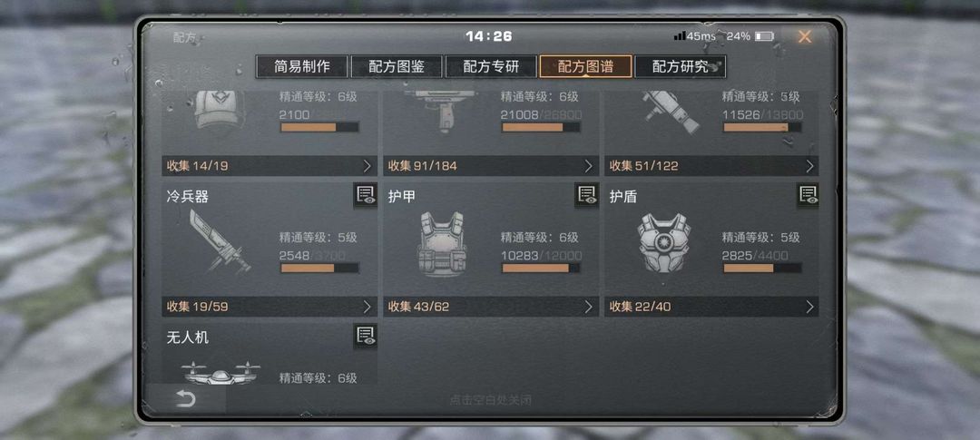This screenshot has height=440, width=980.
Task: Expand the 收集 19/59 collection arrow
Action: [x=367, y=307]
